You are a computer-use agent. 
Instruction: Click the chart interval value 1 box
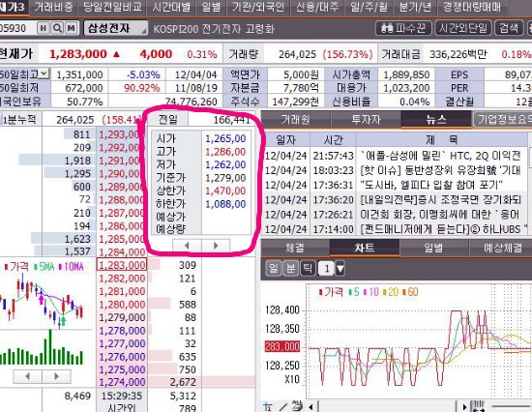pyautogui.click(x=326, y=269)
